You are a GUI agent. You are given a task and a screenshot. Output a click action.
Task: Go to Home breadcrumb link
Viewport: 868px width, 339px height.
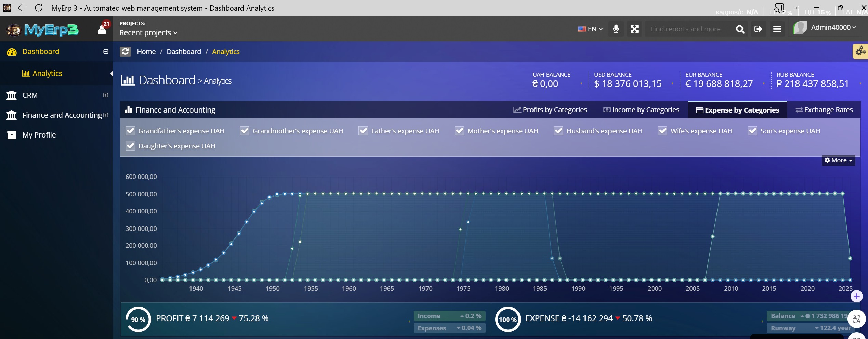tap(146, 52)
